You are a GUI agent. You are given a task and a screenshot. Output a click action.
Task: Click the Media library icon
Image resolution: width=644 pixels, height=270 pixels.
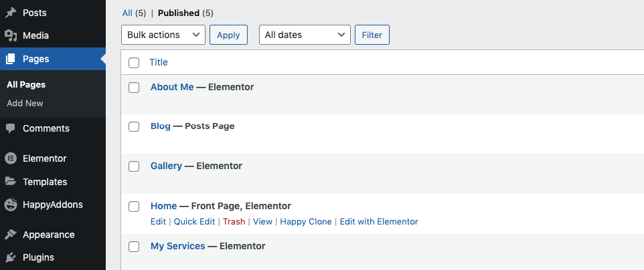click(11, 35)
